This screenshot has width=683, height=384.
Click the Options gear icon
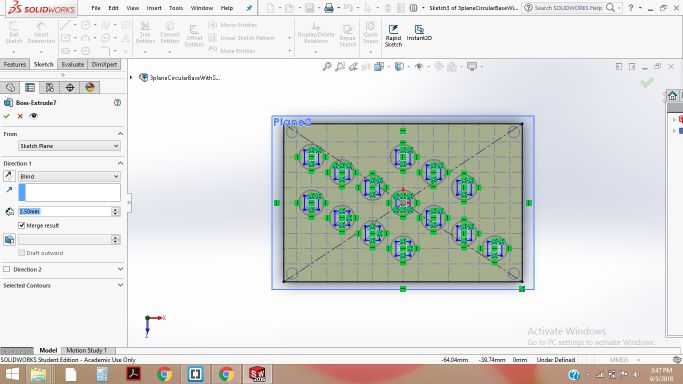point(413,8)
